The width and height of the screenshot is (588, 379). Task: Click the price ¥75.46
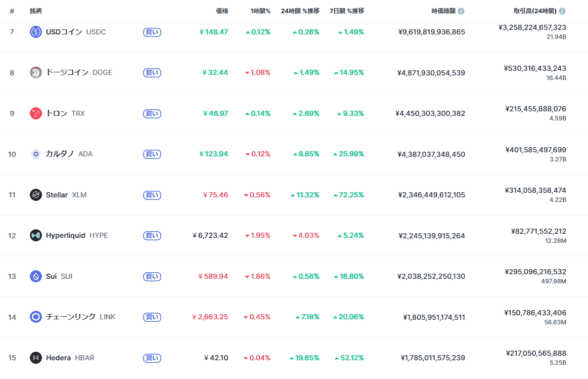[215, 195]
